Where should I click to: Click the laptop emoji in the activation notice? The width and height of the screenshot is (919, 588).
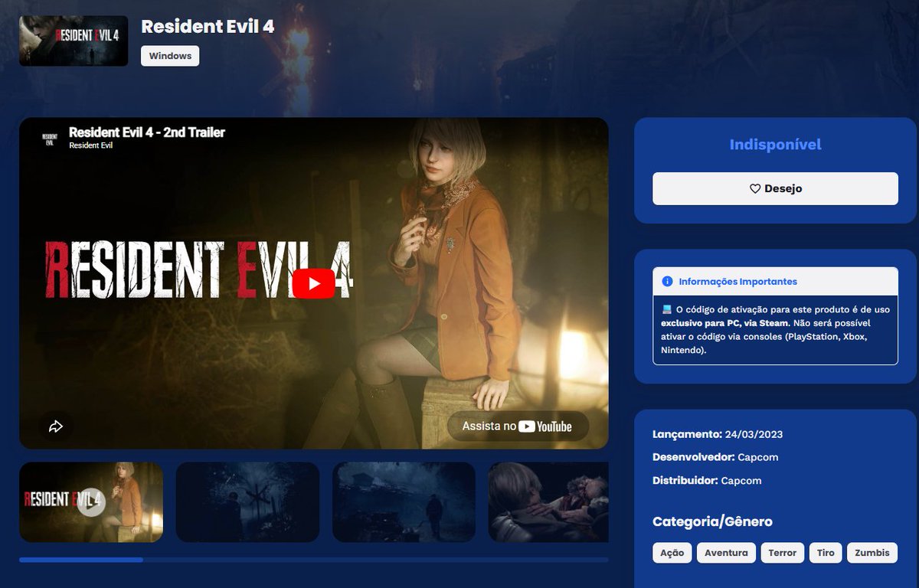click(666, 309)
